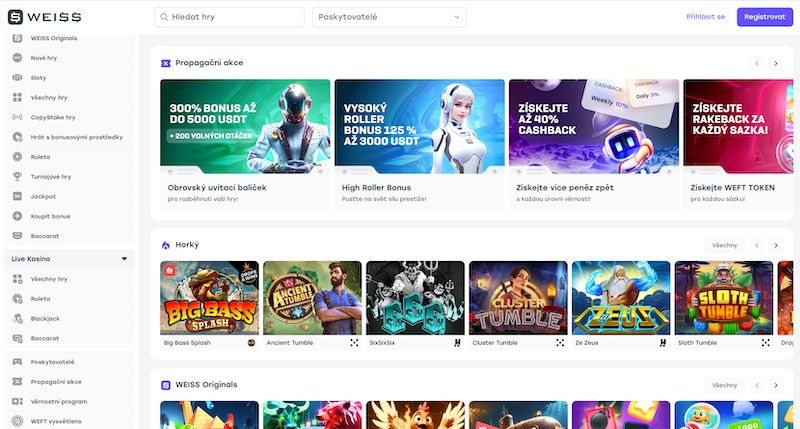Select Všechny hry in casino menu
800x429 pixels.
tap(49, 97)
